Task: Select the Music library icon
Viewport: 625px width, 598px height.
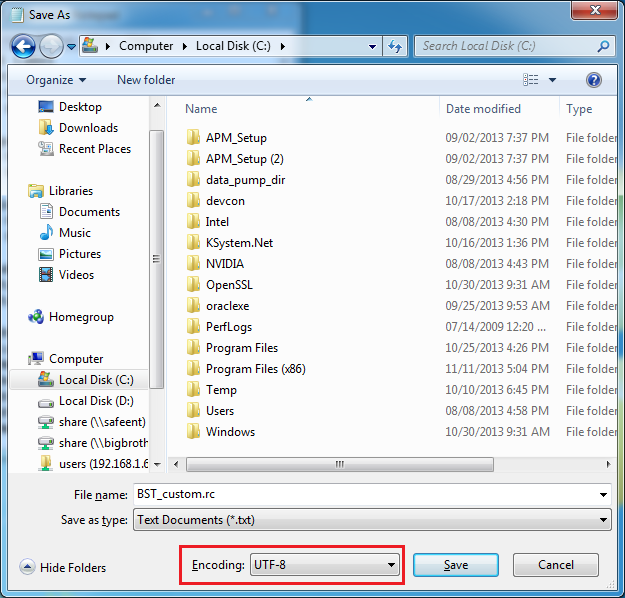Action: pyautogui.click(x=46, y=233)
